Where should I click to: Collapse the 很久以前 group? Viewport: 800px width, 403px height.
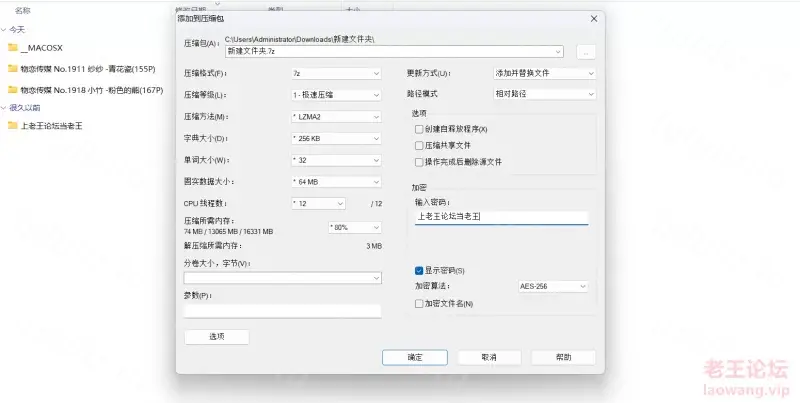[x=4, y=108]
